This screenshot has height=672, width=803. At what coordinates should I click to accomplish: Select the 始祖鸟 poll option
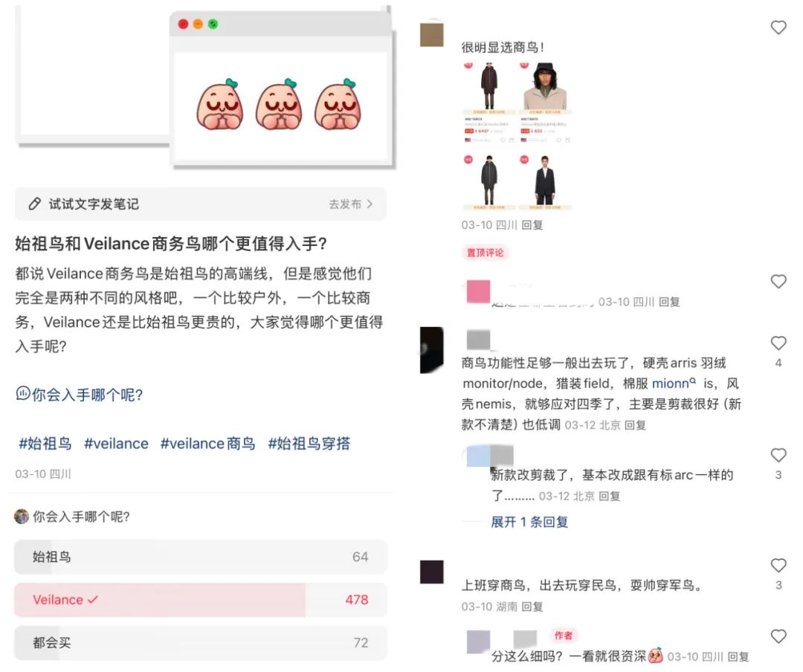point(200,557)
